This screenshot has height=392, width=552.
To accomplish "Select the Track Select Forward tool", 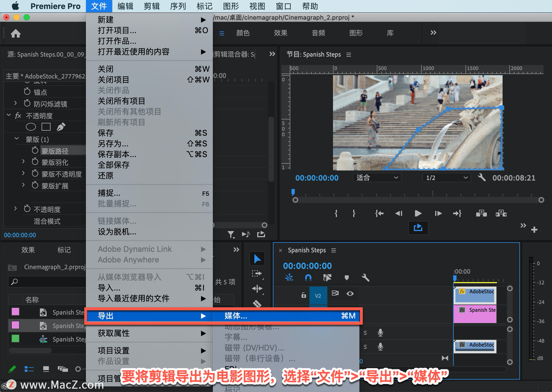I will click(x=257, y=273).
